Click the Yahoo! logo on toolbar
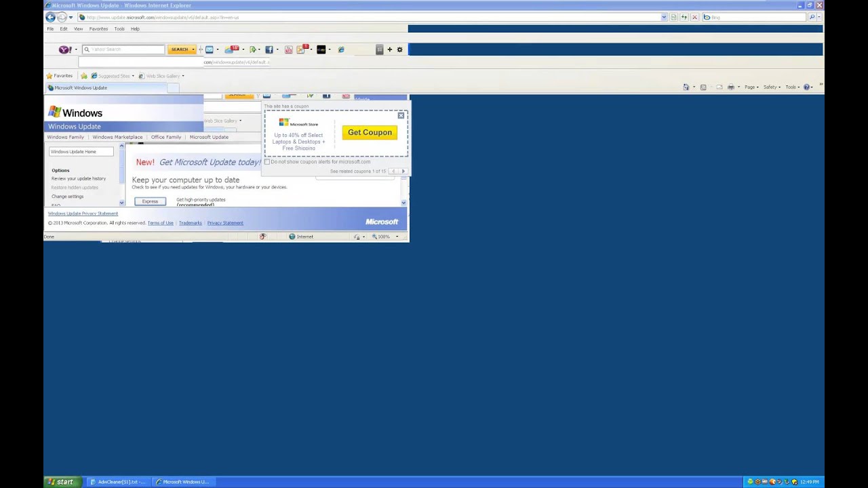The image size is (868, 488). [x=65, y=49]
